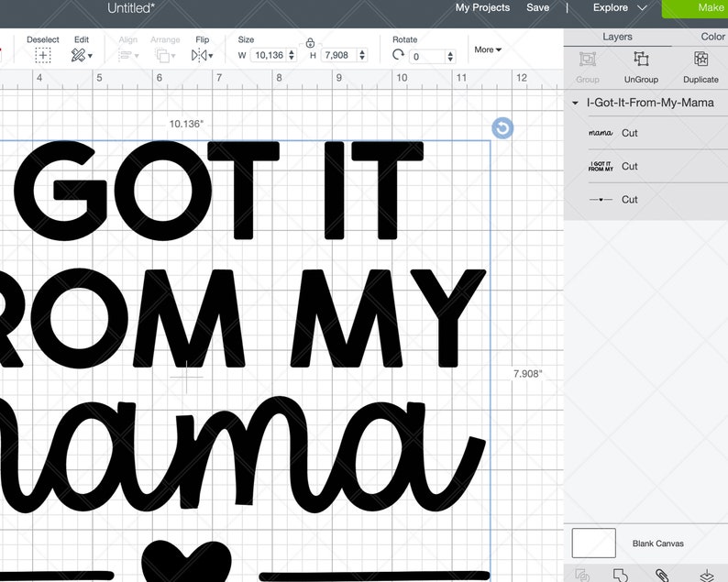Click the mama layer thumbnail
This screenshot has width=728, height=582.
click(x=601, y=133)
